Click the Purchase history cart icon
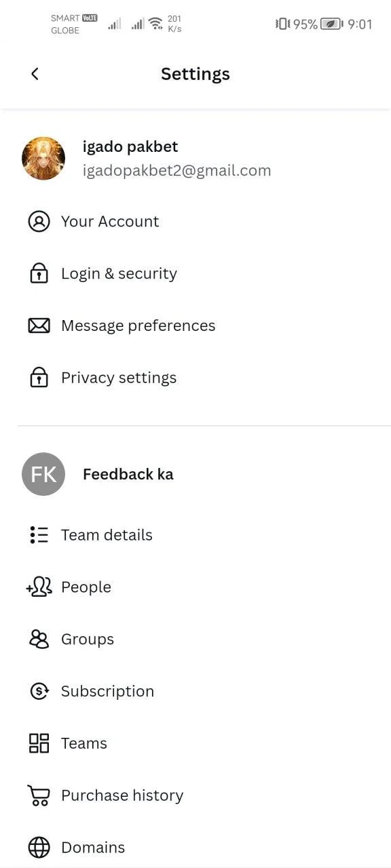 [39, 795]
